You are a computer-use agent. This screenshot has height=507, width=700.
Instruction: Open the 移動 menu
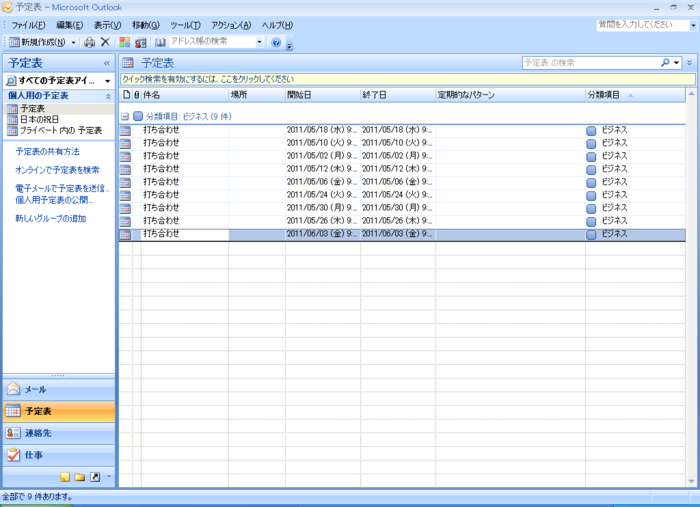146,25
